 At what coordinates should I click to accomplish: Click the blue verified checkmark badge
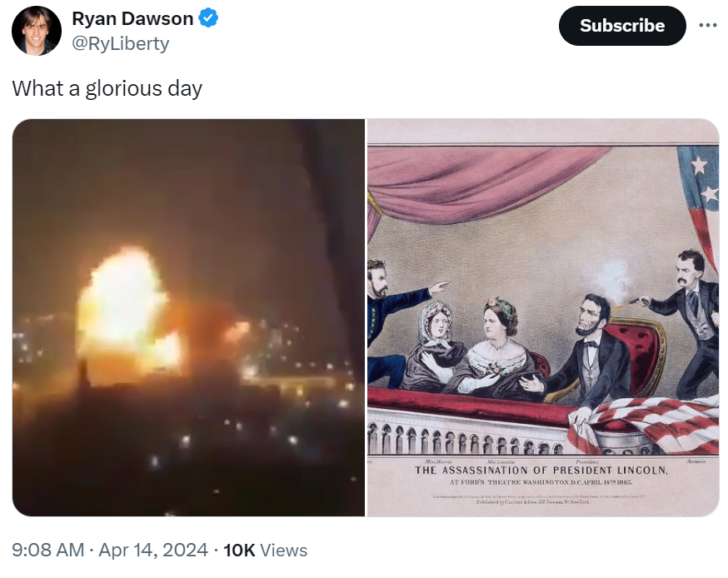pos(208,18)
